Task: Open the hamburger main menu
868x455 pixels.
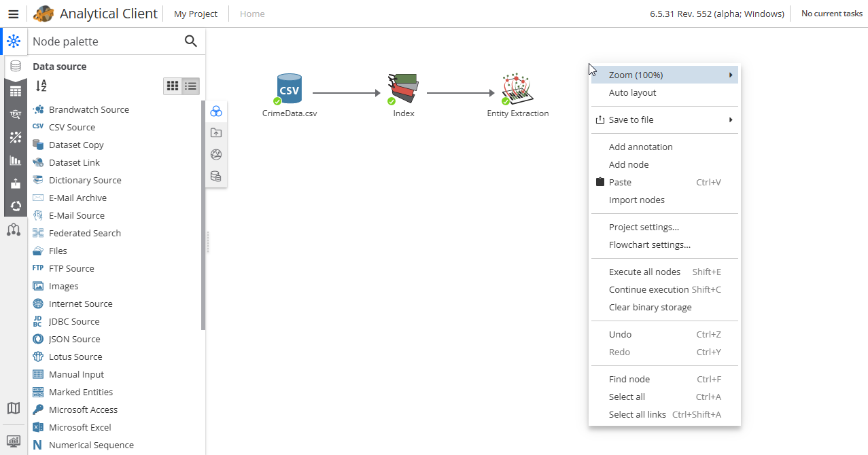Action: [13, 14]
